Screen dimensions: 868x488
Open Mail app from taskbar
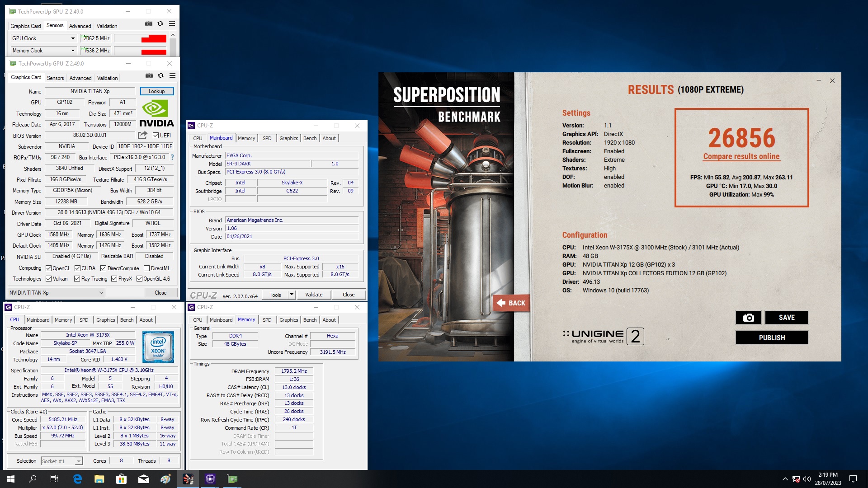tap(143, 479)
